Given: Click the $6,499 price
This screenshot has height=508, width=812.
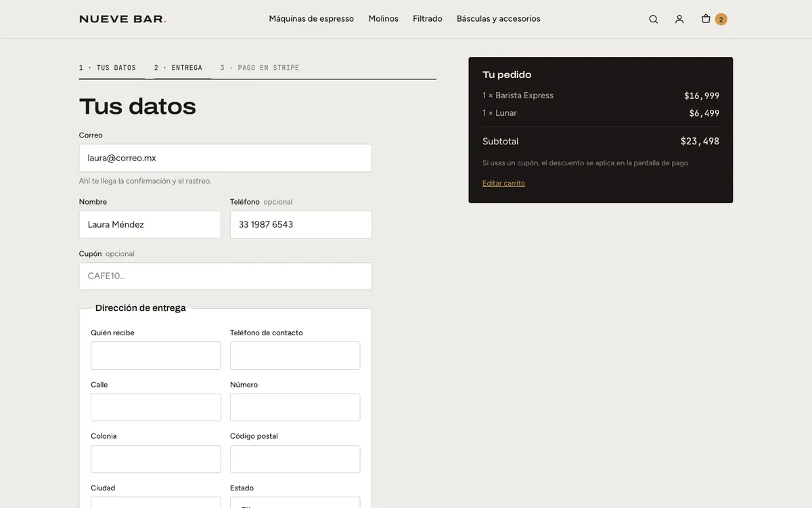Looking at the screenshot, I should click(704, 113).
